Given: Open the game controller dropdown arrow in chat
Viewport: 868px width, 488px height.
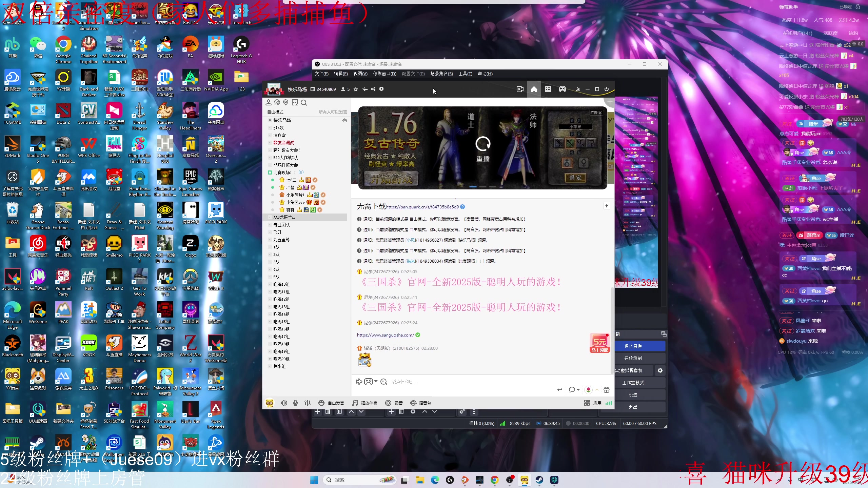Looking at the screenshot, I should (376, 382).
